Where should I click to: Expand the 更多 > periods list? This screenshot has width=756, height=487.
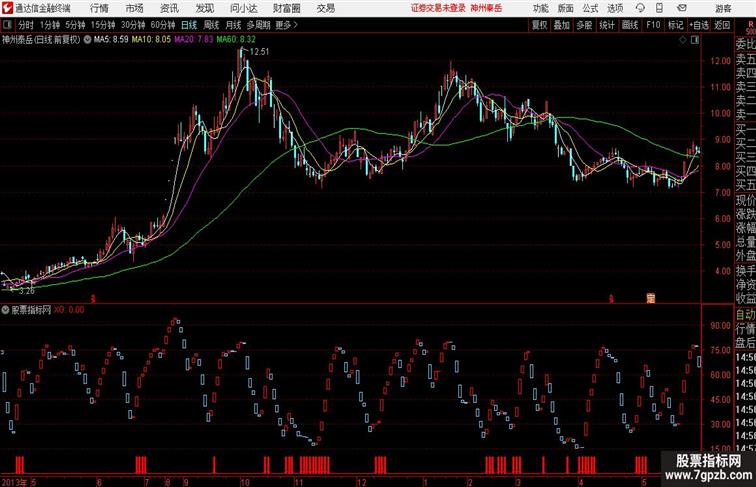(x=286, y=25)
